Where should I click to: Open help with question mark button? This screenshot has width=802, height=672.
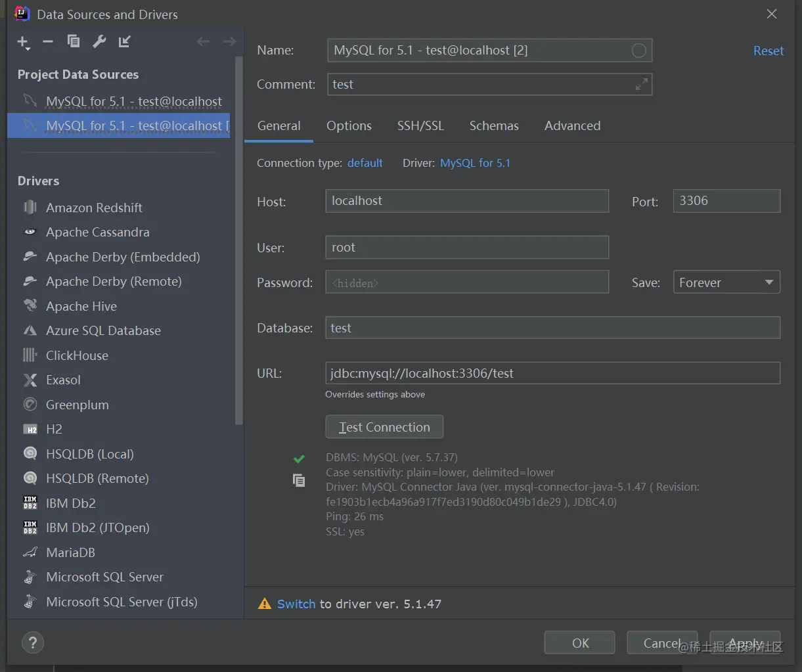tap(33, 642)
